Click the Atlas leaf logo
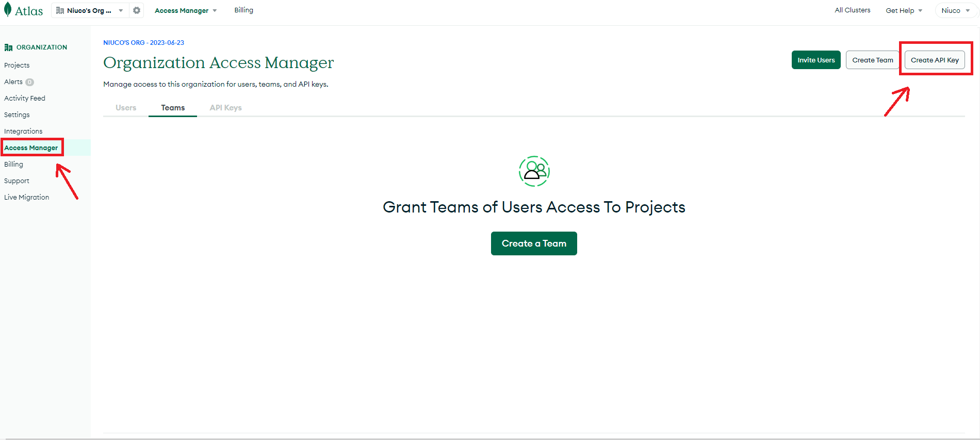980x440 pixels. click(x=8, y=10)
